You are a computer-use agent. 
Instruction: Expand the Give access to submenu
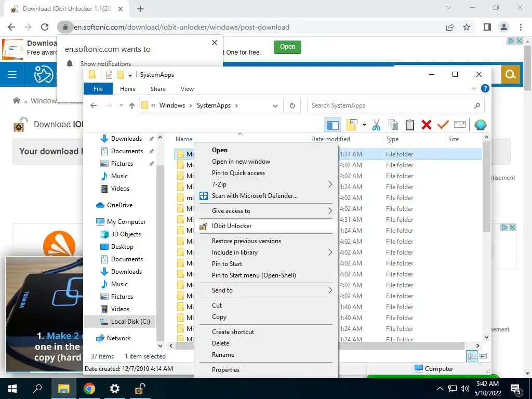coord(267,211)
